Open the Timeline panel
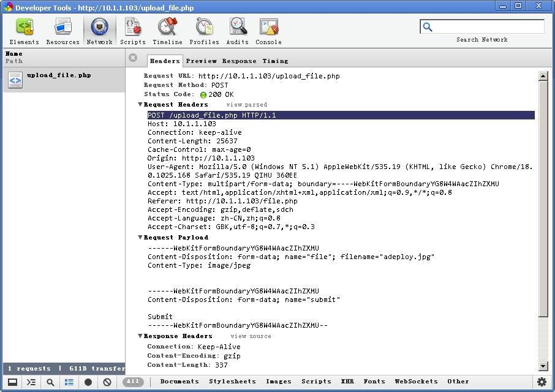Screen dimensions: 555x392 167,30
